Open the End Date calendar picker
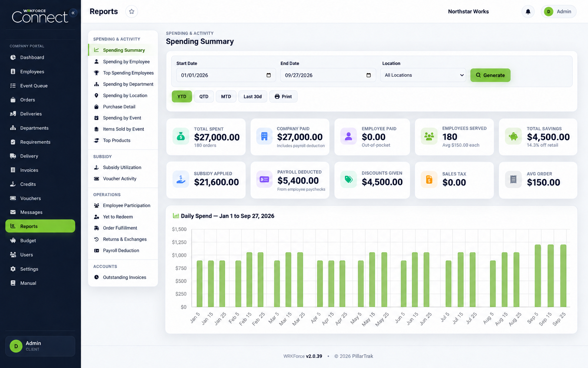The height and width of the screenshot is (368, 588). (x=369, y=75)
